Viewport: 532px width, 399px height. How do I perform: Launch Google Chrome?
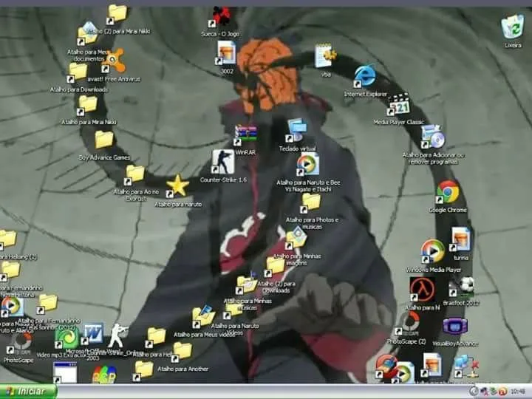448,192
